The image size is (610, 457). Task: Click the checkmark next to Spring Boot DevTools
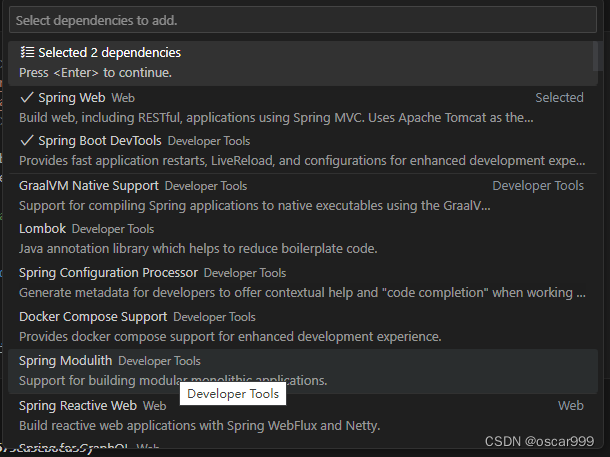tap(26, 141)
